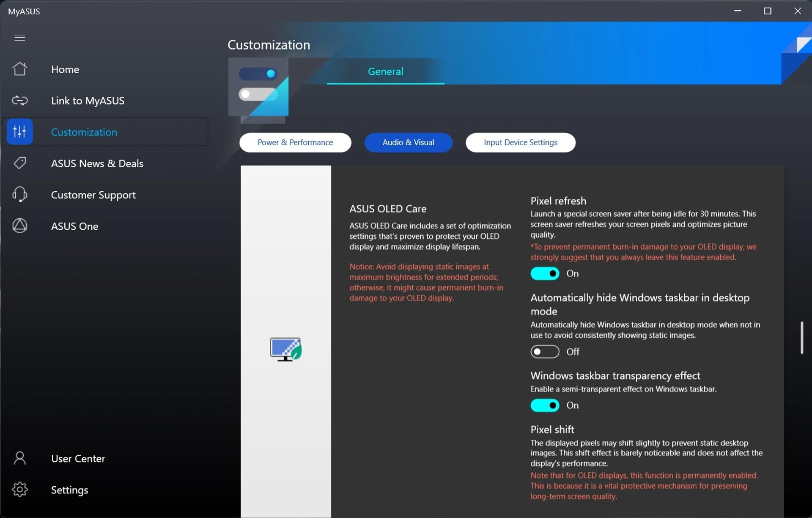Viewport: 812px width, 518px height.
Task: Open the hamburger menu icon
Action: (x=20, y=38)
